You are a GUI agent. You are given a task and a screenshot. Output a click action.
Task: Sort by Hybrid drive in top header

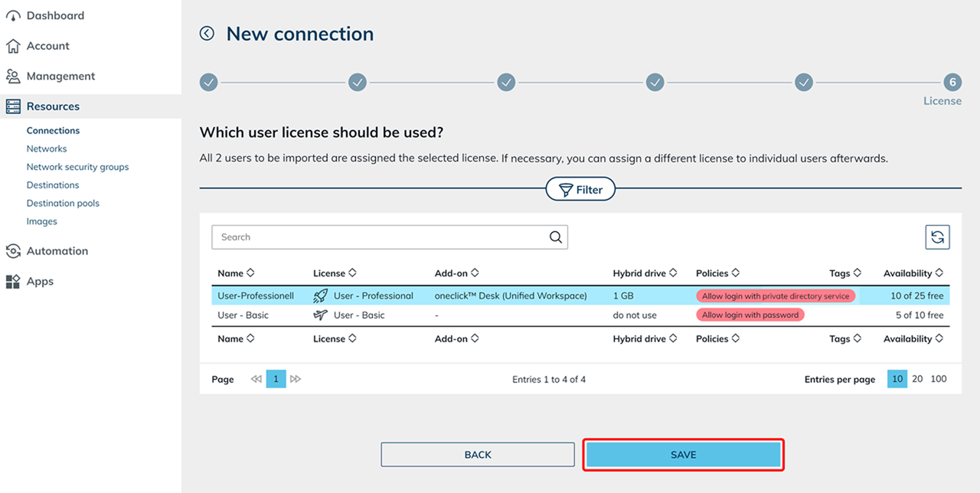coord(645,273)
